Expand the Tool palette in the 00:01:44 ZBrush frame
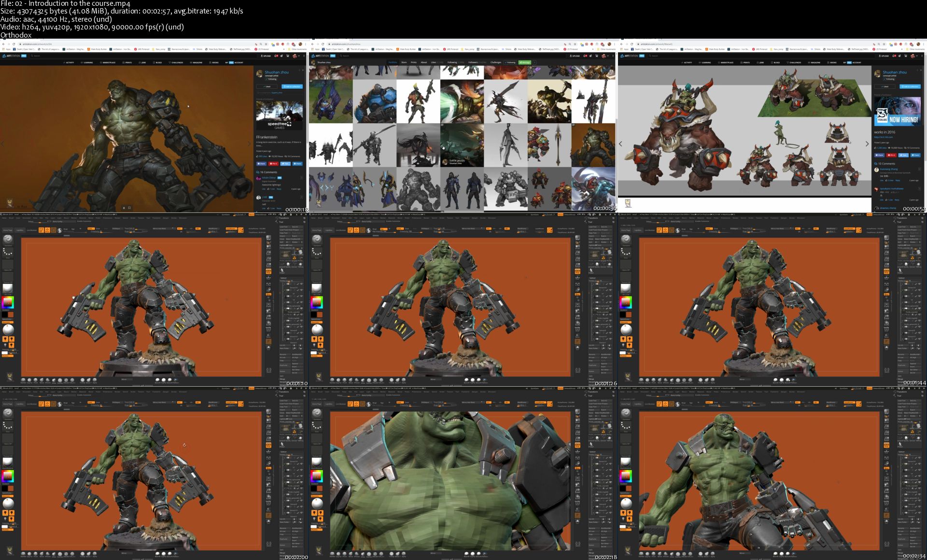This screenshot has height=560, width=927. 899,222
